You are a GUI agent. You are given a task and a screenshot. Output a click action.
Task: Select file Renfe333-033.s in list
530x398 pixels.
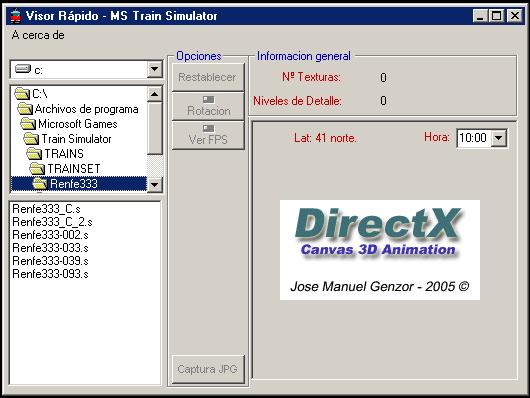(x=50, y=248)
